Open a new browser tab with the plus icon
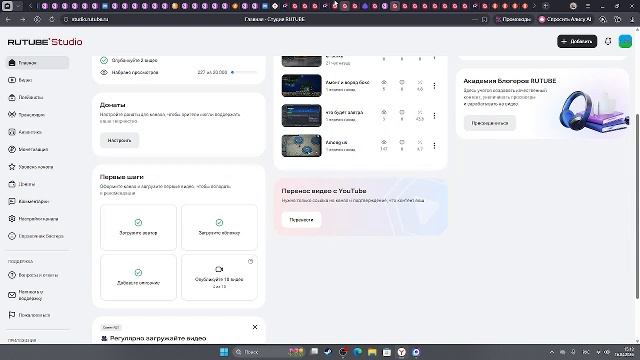 click(545, 6)
